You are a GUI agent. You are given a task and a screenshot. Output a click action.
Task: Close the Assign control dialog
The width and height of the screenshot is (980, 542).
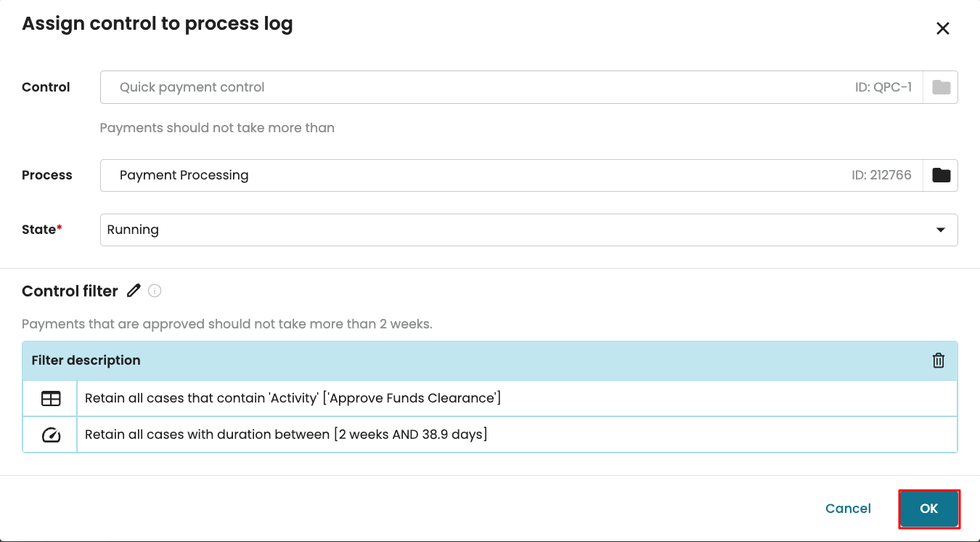coord(942,28)
